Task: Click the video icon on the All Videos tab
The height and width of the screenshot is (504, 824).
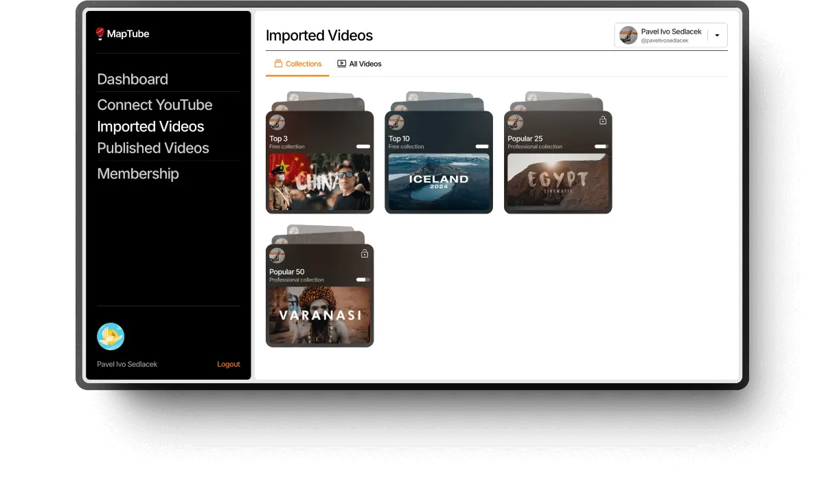Action: coord(341,63)
